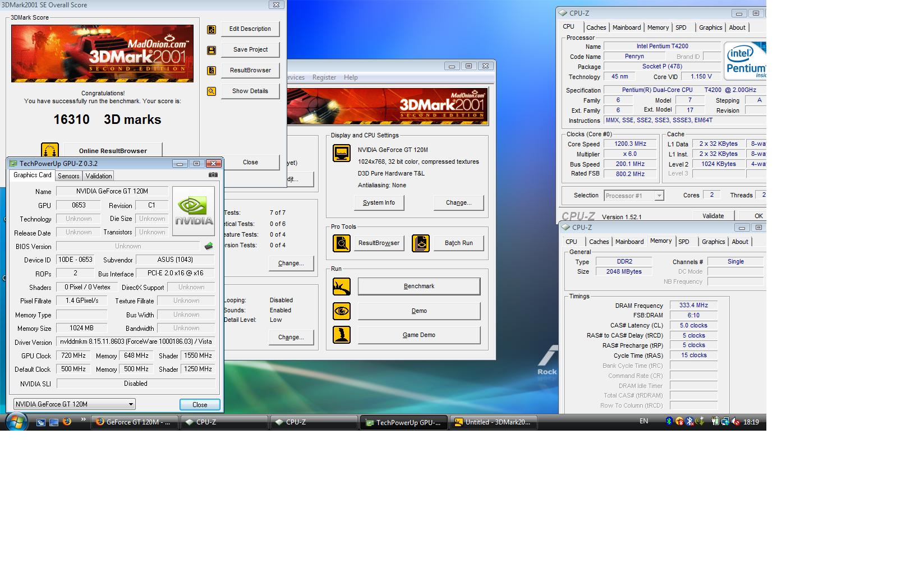Click Change in Display and CPU Settings
The height and width of the screenshot is (577, 924).
tap(458, 203)
